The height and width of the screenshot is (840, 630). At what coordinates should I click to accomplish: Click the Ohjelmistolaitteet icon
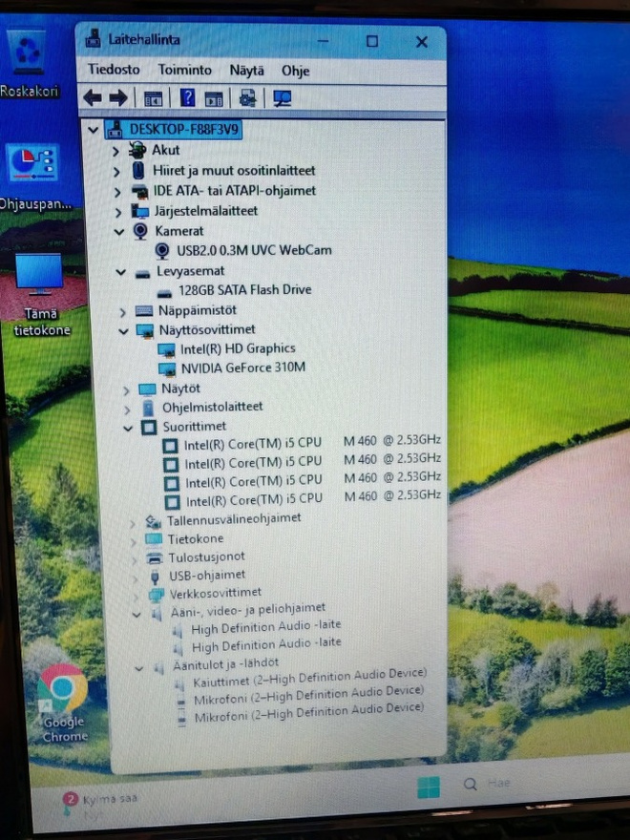click(148, 409)
